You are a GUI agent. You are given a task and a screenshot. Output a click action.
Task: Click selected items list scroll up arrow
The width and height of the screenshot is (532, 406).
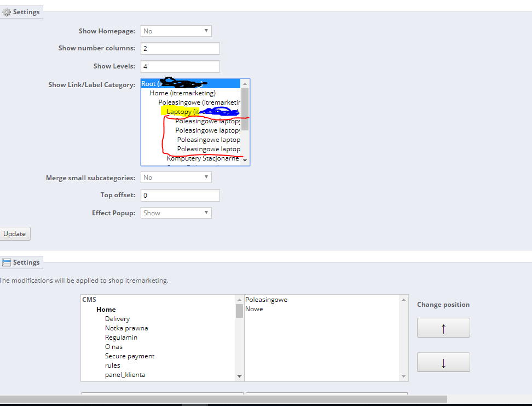404,300
